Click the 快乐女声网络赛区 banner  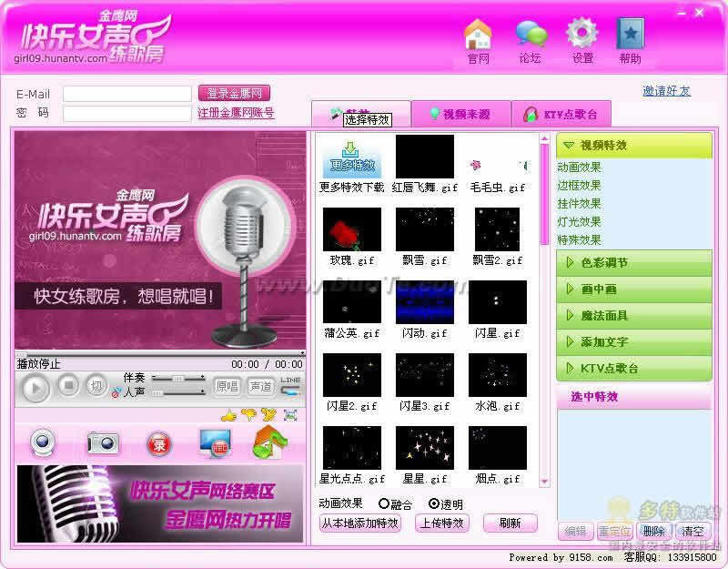[x=160, y=504]
